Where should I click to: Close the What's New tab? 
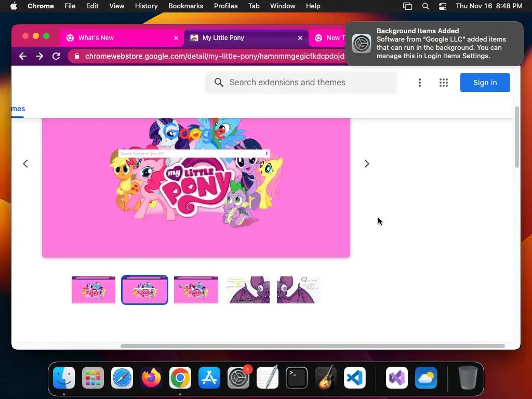click(x=176, y=38)
